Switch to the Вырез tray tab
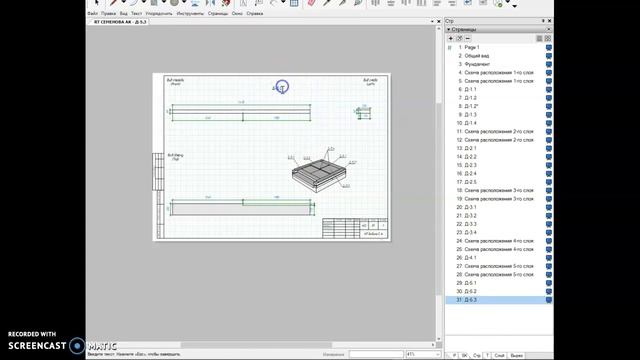This screenshot has width=640, height=360. [x=516, y=356]
